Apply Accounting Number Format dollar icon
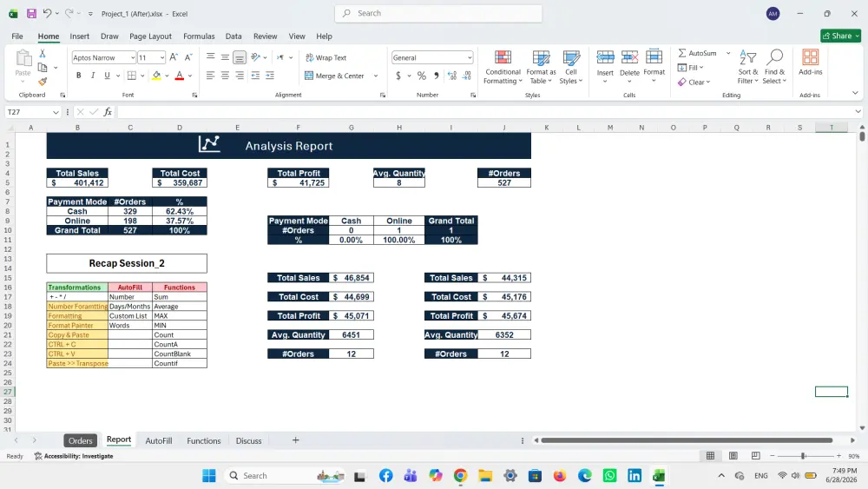868x489 pixels. tap(398, 76)
